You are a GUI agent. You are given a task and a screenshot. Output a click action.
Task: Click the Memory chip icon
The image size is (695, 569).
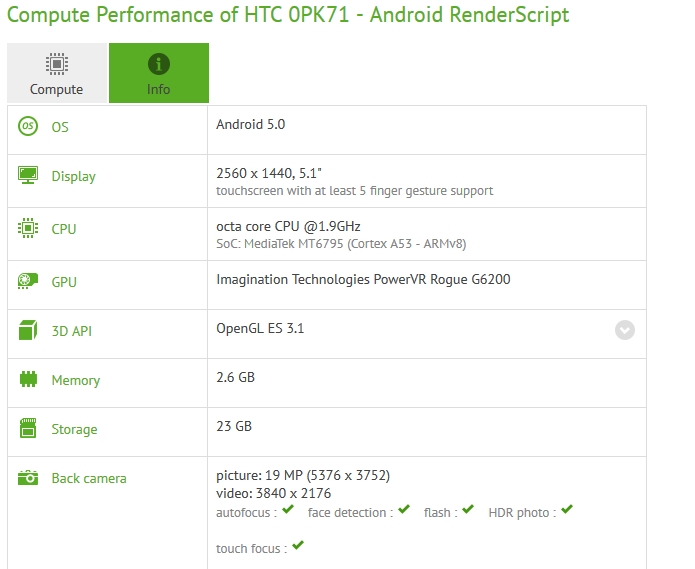coord(28,380)
